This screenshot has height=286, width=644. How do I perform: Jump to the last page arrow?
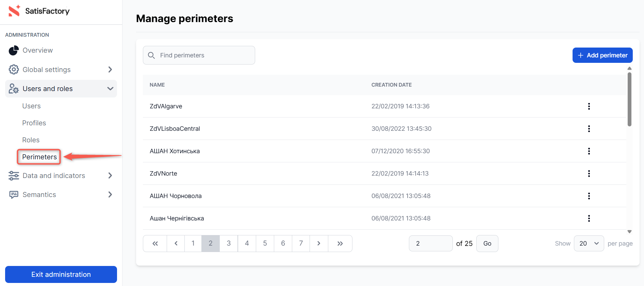point(340,244)
